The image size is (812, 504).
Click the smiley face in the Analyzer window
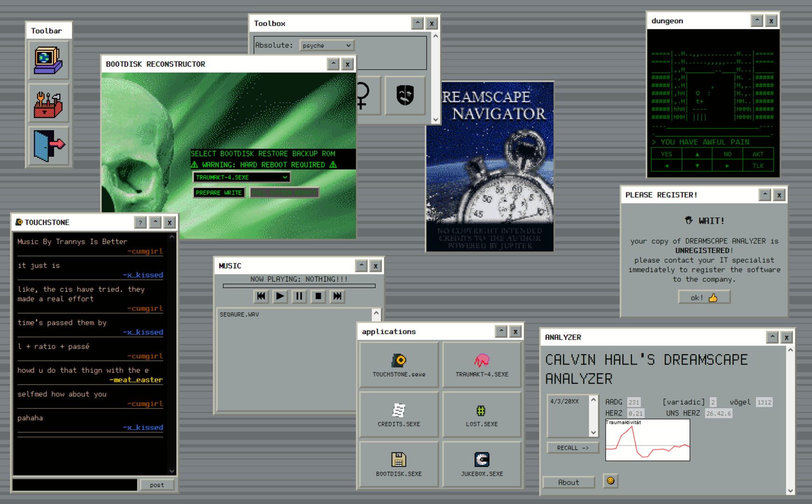tap(611, 481)
